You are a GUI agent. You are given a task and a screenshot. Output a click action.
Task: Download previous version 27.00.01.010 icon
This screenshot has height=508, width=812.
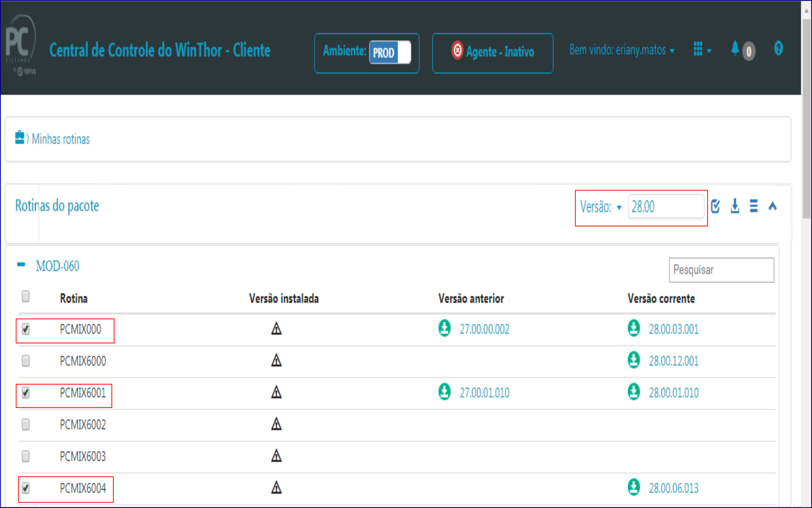click(444, 392)
